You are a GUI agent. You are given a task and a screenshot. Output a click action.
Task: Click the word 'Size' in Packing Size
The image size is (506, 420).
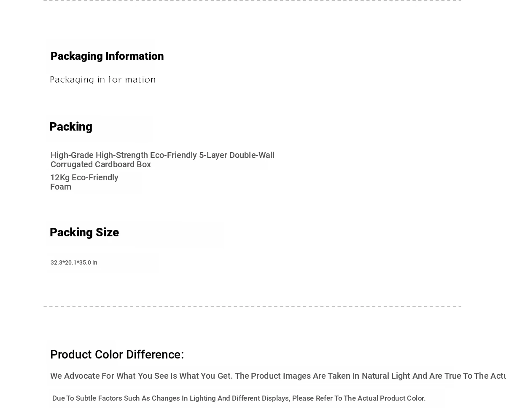[107, 232]
